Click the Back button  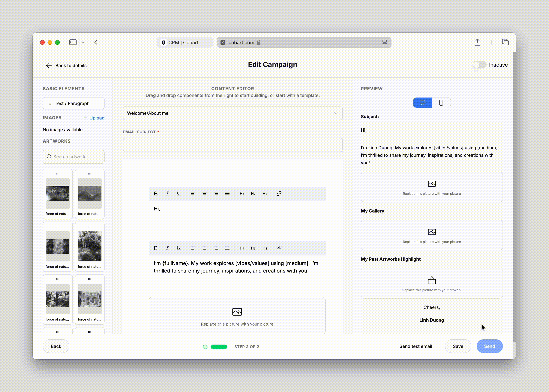(56, 346)
